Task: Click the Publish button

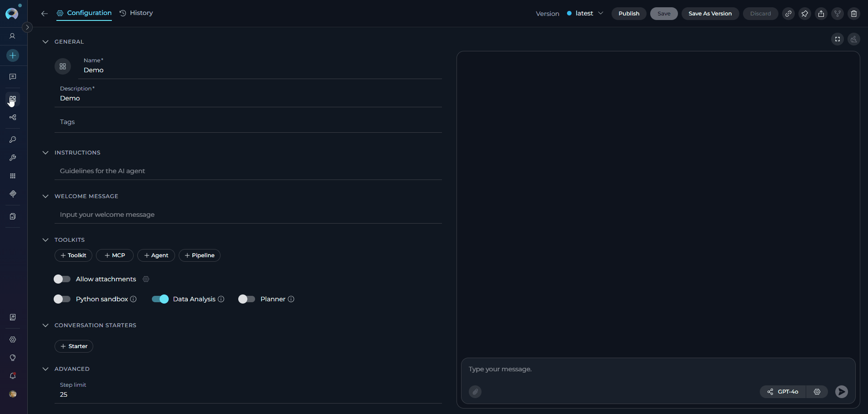Action: pos(629,14)
